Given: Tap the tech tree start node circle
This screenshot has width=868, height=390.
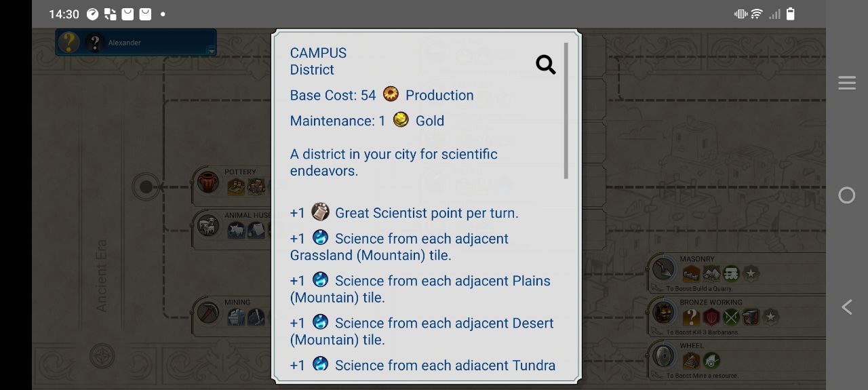Looking at the screenshot, I should point(146,187).
